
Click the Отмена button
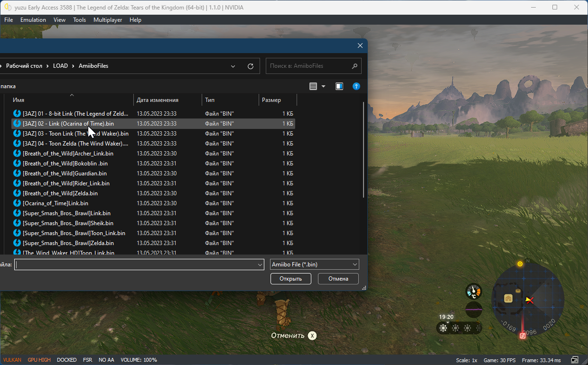click(x=338, y=279)
